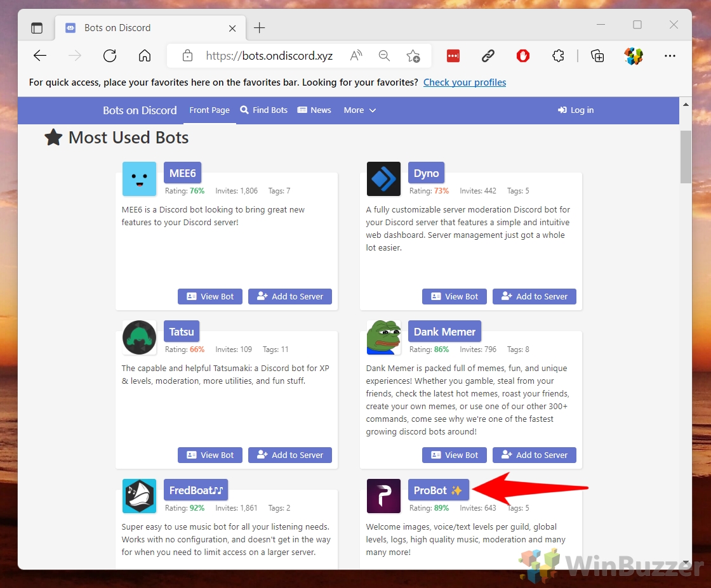Click the read aloud icon
Image resolution: width=711 pixels, height=588 pixels.
coord(355,56)
